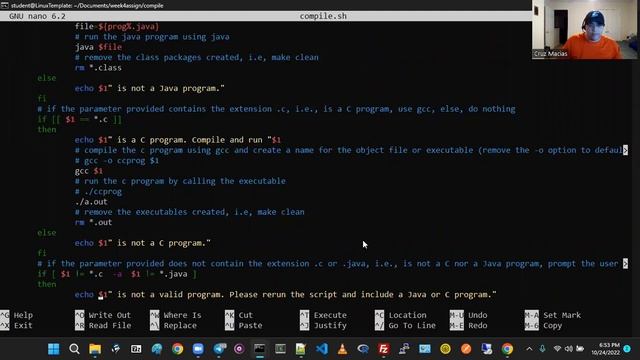
Task: Click the 'GNU nano 6.2' header text
Action: (37, 16)
